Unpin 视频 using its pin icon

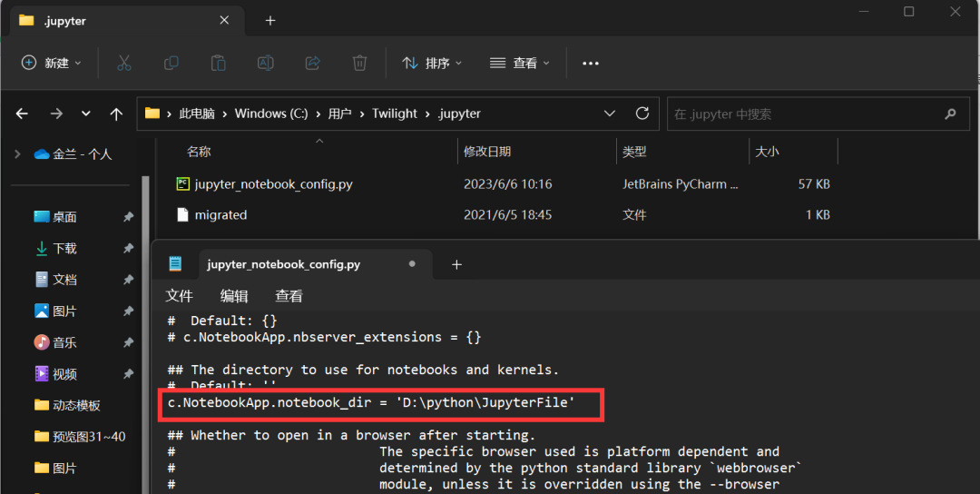pyautogui.click(x=128, y=374)
